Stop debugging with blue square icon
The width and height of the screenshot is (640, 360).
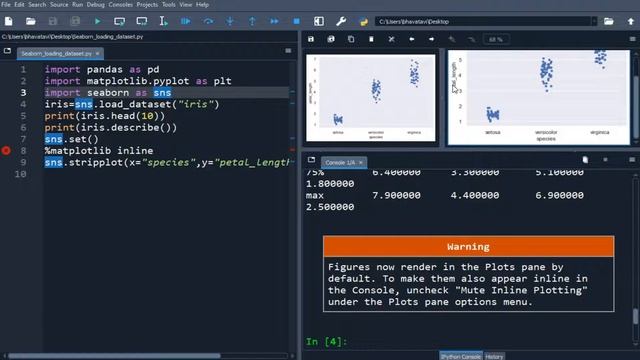click(297, 21)
